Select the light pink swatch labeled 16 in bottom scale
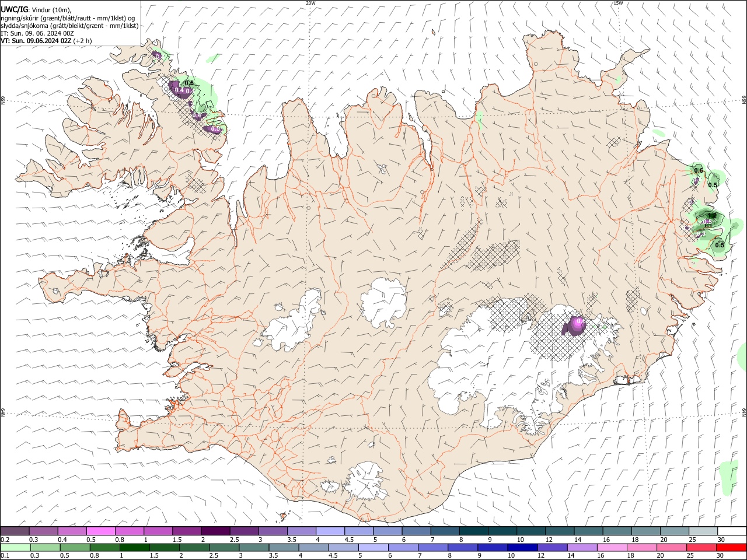The width and height of the screenshot is (747, 560). tap(612, 548)
